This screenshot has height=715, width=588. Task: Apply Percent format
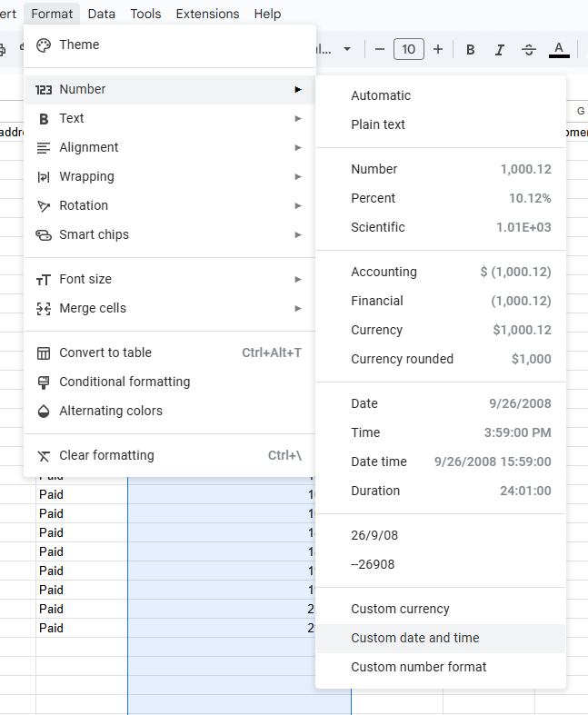(441, 198)
